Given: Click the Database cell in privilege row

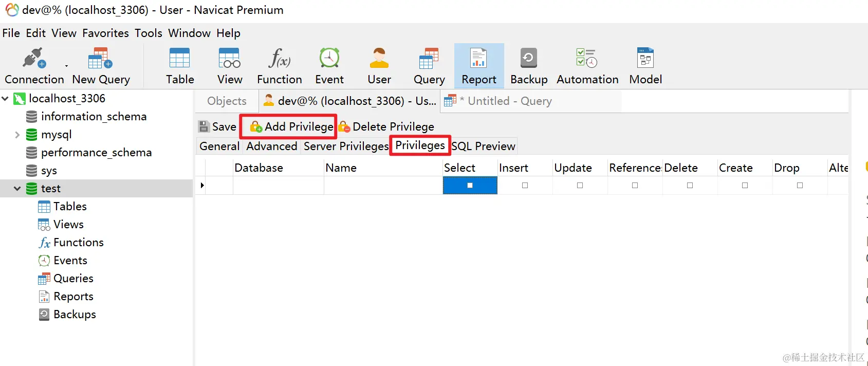Looking at the screenshot, I should [279, 185].
